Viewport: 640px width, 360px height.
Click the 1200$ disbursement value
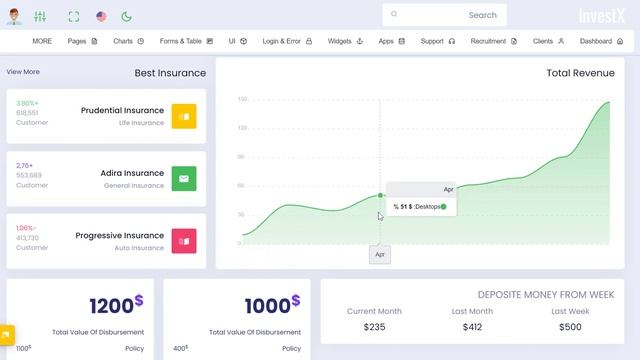click(116, 305)
